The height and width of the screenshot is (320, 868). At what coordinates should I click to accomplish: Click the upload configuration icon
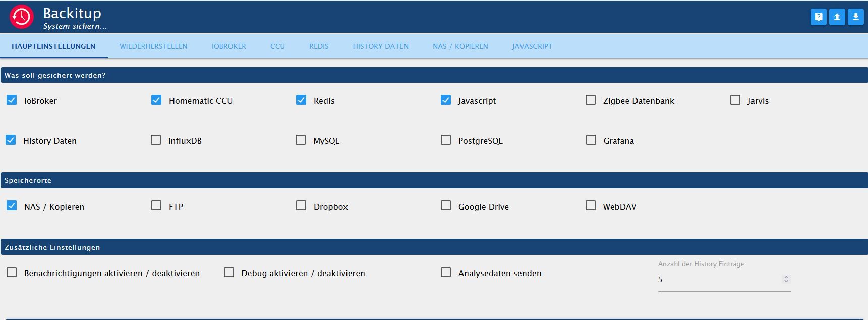pos(837,17)
